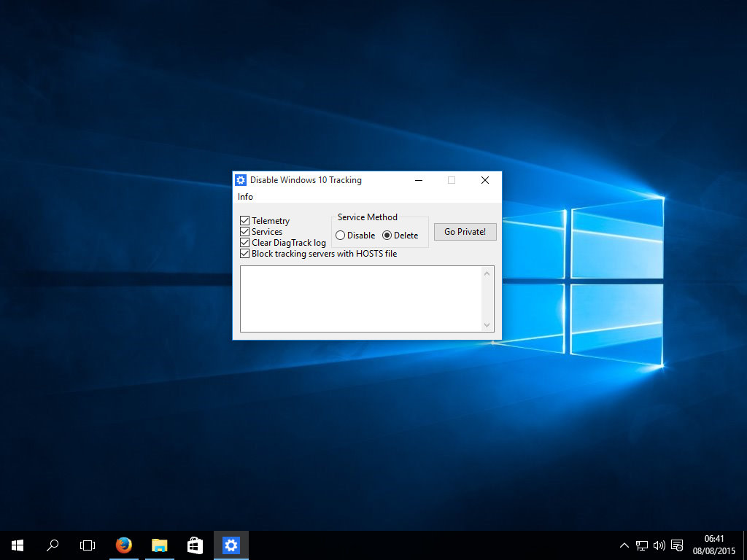The image size is (747, 560).
Task: Click the volume speaker tray icon
Action: (x=659, y=545)
